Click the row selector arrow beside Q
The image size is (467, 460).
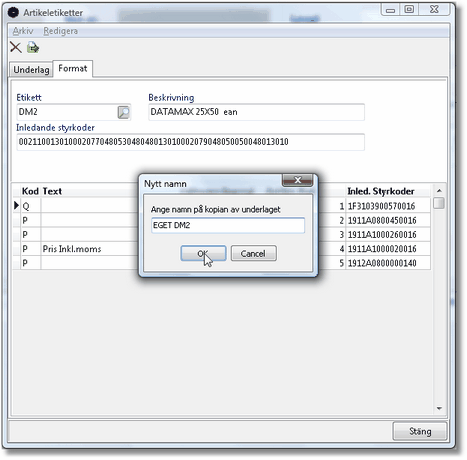(x=16, y=206)
